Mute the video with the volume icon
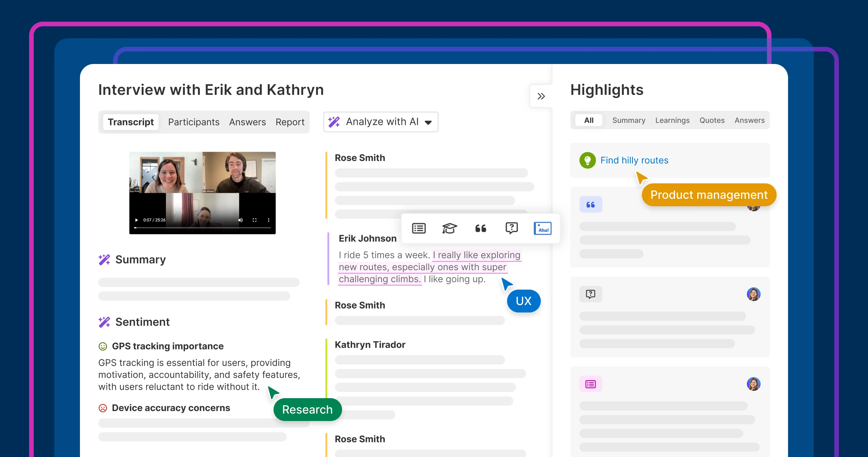Image resolution: width=868 pixels, height=457 pixels. pyautogui.click(x=240, y=220)
